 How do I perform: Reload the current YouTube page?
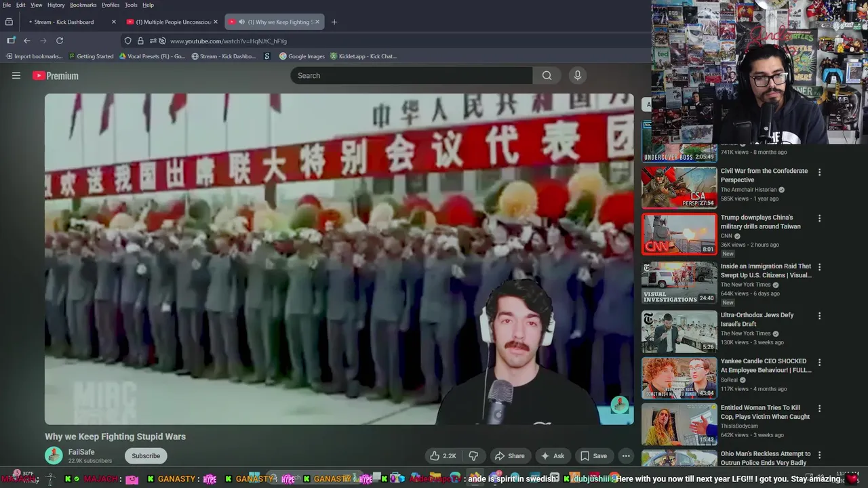pyautogui.click(x=60, y=41)
